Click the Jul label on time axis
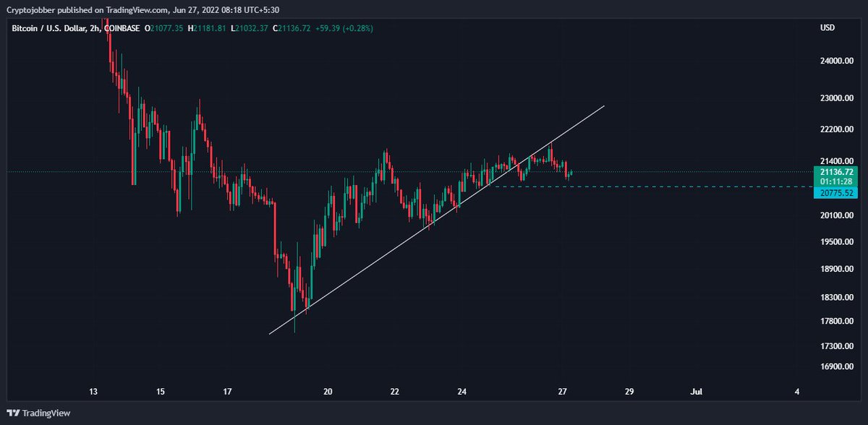This screenshot has width=868, height=425. (x=697, y=392)
